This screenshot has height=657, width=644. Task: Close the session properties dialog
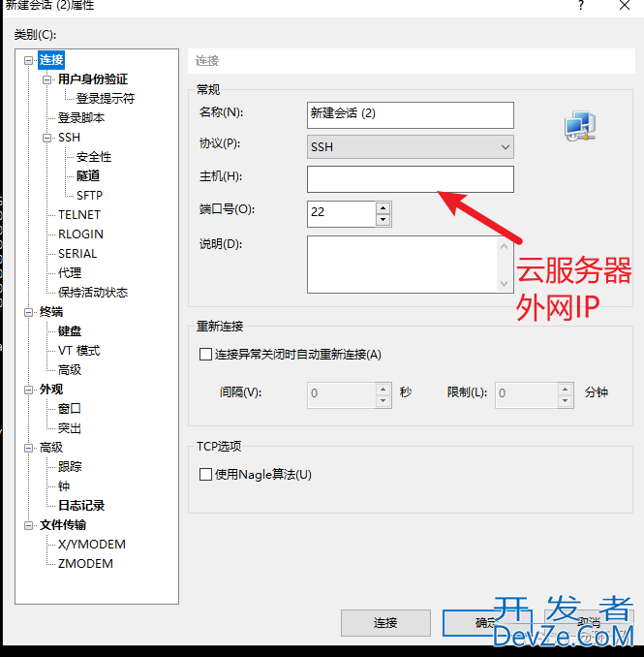tap(625, 6)
